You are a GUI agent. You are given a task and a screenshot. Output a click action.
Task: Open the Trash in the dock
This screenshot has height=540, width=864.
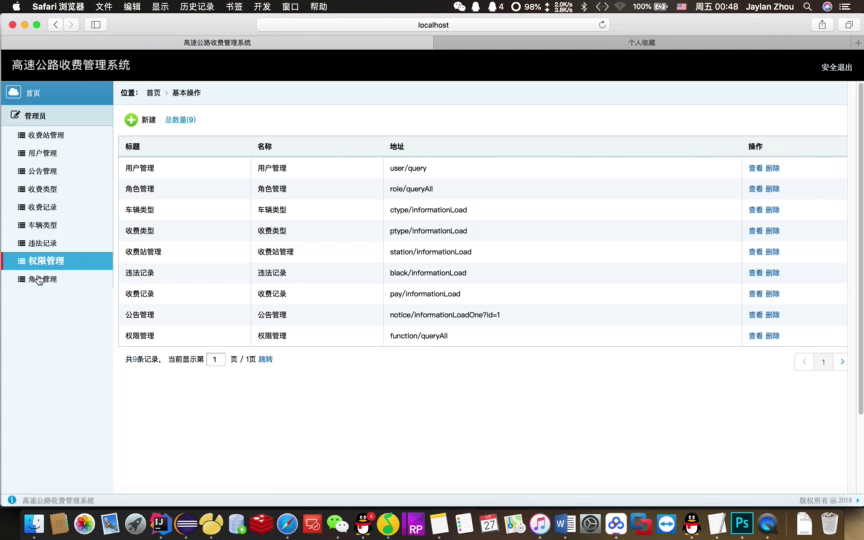click(x=829, y=523)
